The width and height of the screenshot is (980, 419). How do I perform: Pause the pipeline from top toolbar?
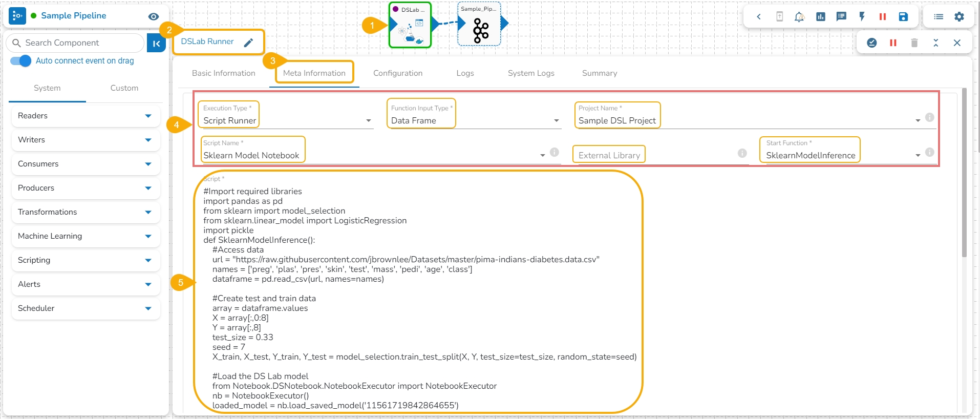coord(883,16)
